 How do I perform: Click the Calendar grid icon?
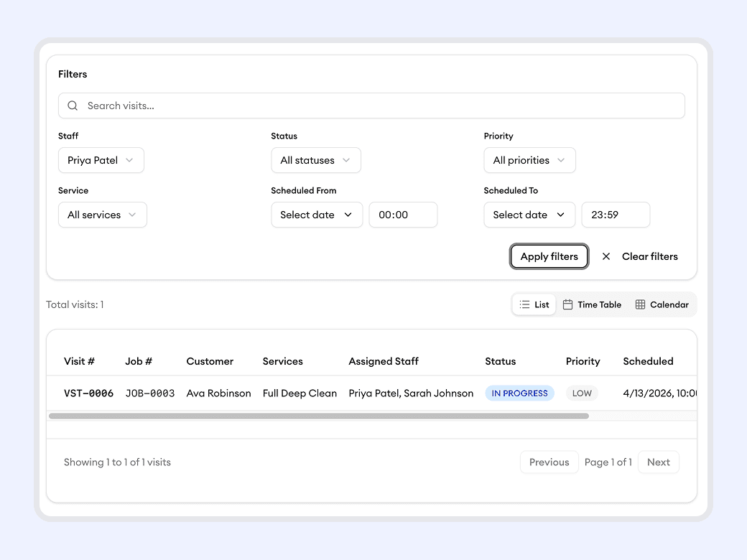pyautogui.click(x=640, y=304)
